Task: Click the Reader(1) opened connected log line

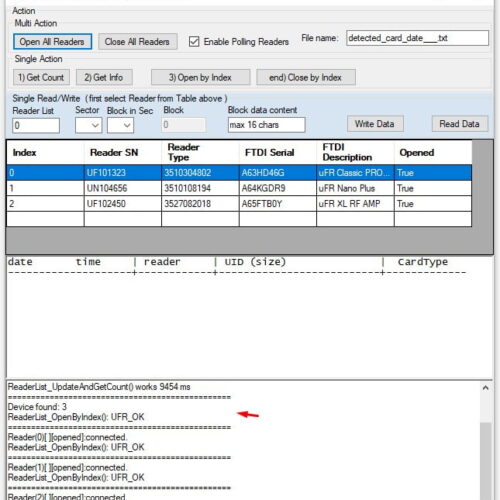Action: coord(68,467)
